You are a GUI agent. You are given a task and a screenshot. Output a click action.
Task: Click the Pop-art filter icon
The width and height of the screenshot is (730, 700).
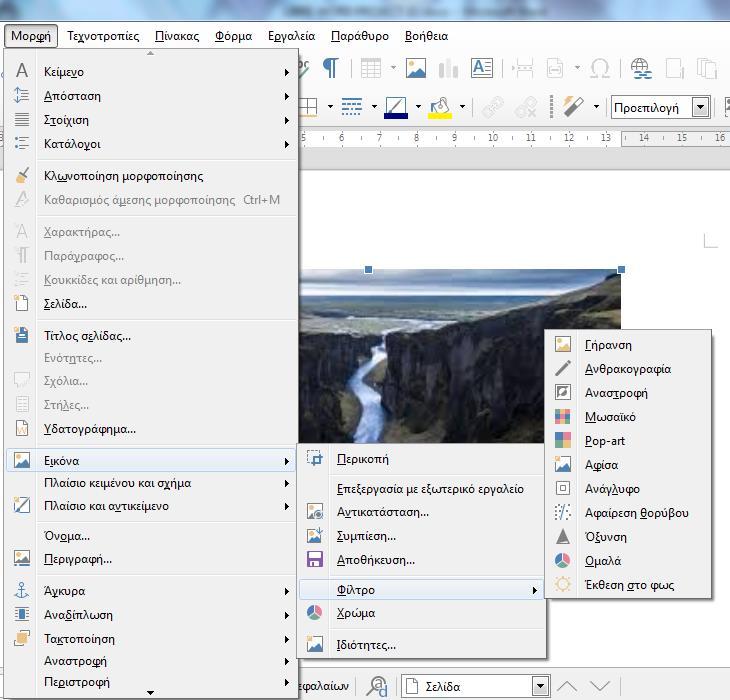coord(562,440)
